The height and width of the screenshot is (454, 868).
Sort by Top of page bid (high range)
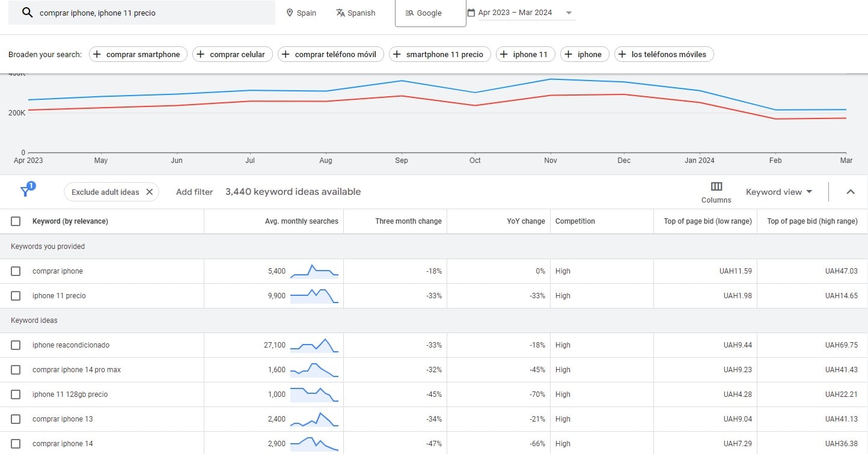tap(812, 221)
